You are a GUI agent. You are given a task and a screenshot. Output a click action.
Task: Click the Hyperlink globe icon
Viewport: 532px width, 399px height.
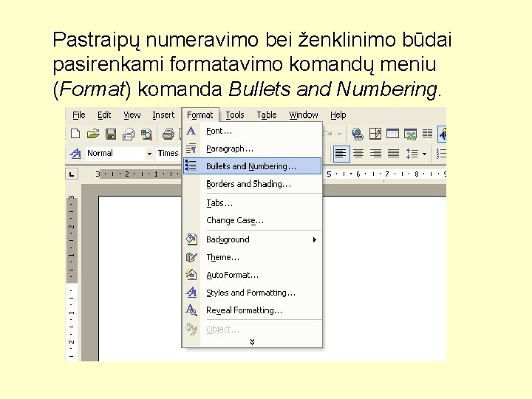(x=358, y=134)
